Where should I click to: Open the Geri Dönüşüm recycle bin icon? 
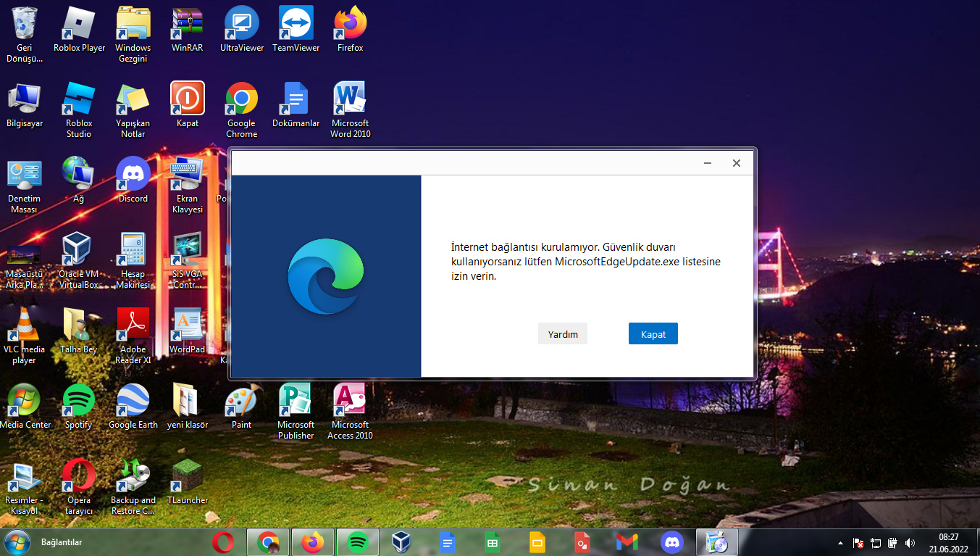point(25,34)
